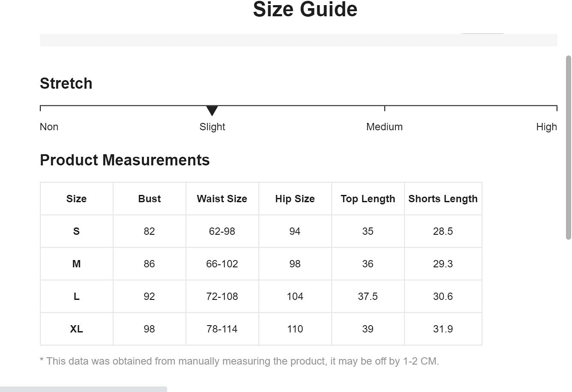This screenshot has width=572, height=392.
Task: Select the Medium stretch label
Action: 384,127
